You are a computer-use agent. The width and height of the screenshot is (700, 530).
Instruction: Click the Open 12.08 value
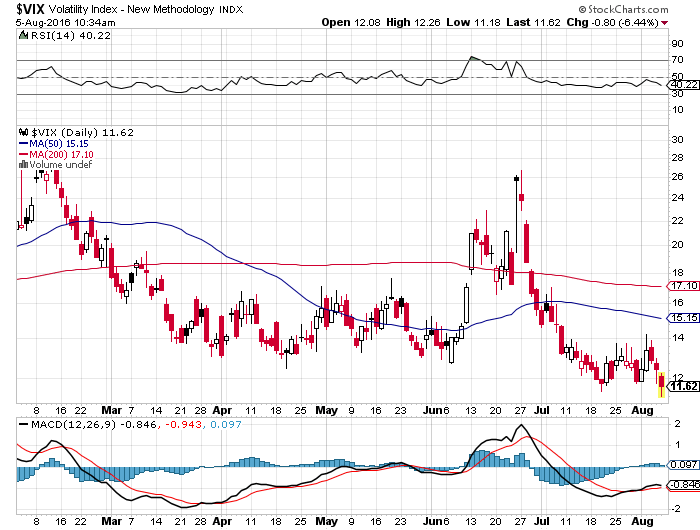350,22
